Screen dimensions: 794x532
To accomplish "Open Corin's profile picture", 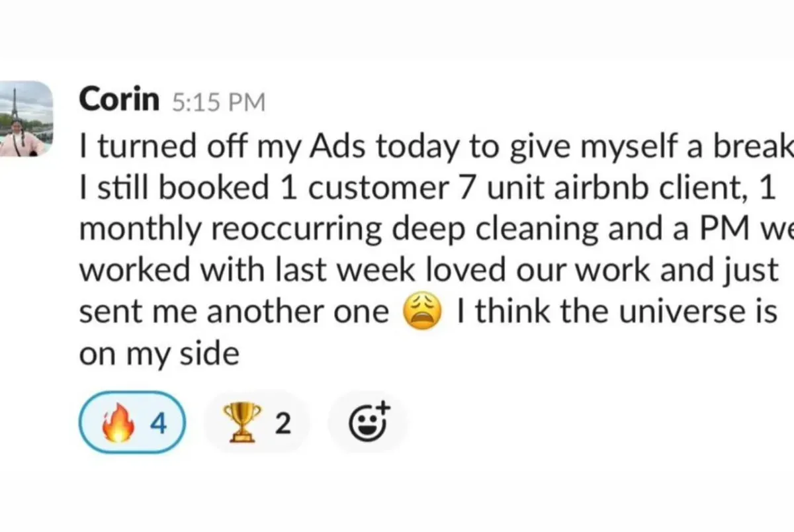I will click(x=26, y=119).
